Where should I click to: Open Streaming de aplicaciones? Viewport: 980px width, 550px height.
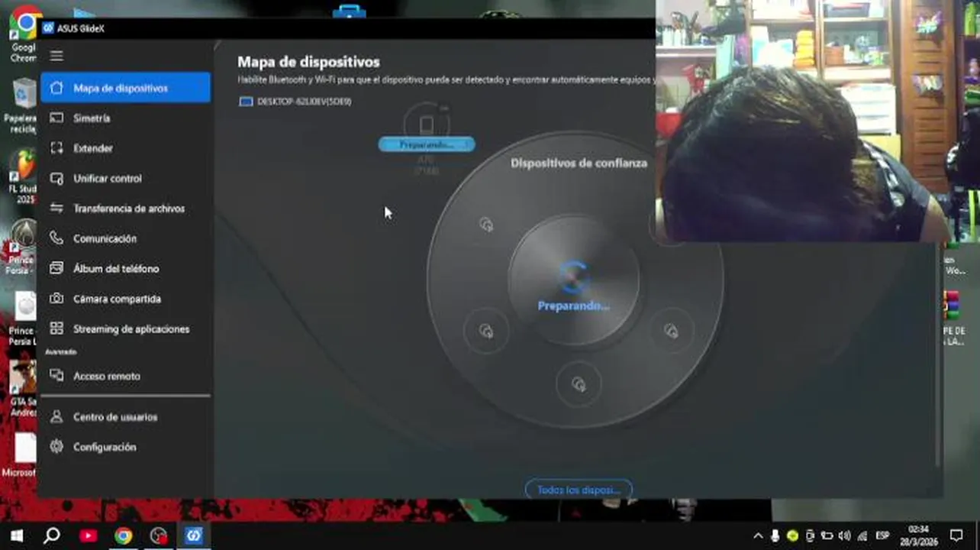point(126,329)
